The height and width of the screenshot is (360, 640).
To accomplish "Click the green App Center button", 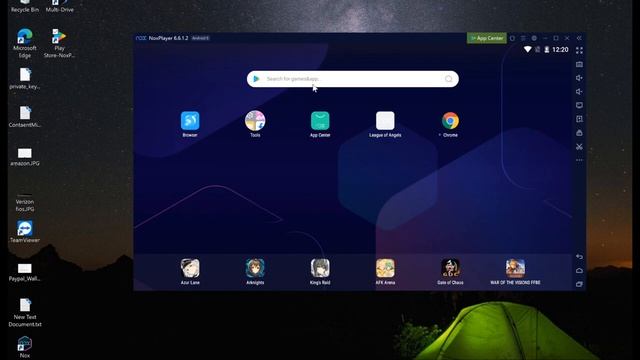I will tap(487, 38).
